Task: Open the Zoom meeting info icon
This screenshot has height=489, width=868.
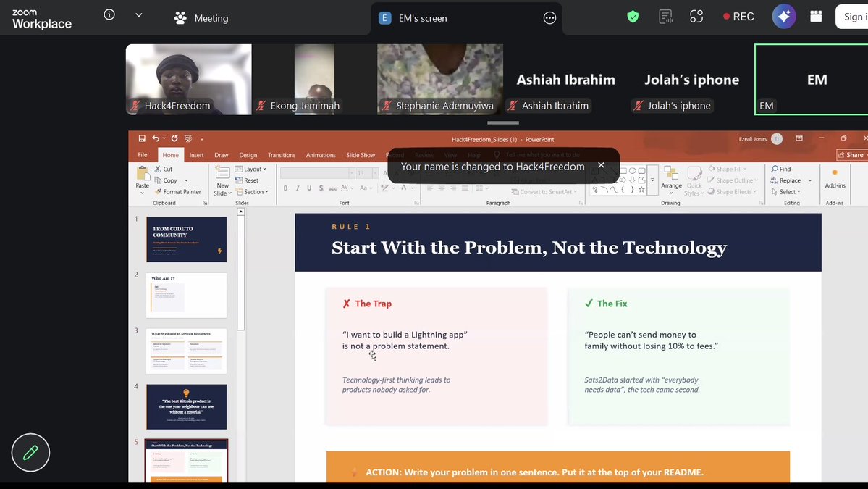Action: 109,15
